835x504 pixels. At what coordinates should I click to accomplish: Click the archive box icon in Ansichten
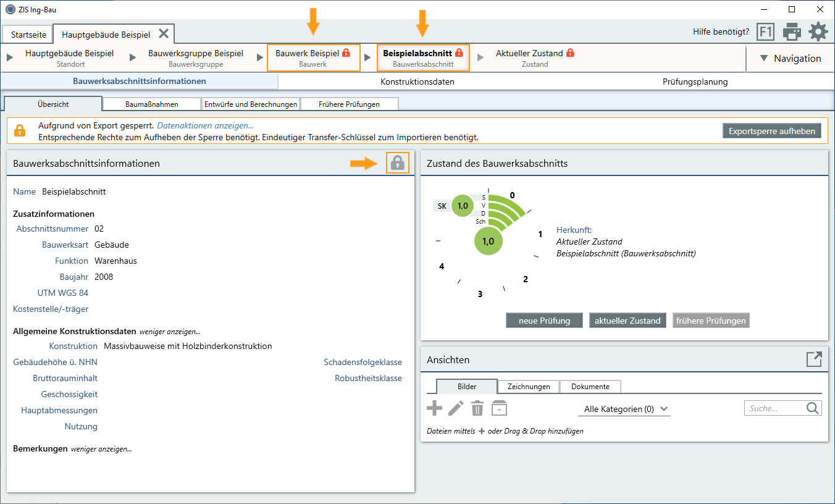(x=499, y=408)
